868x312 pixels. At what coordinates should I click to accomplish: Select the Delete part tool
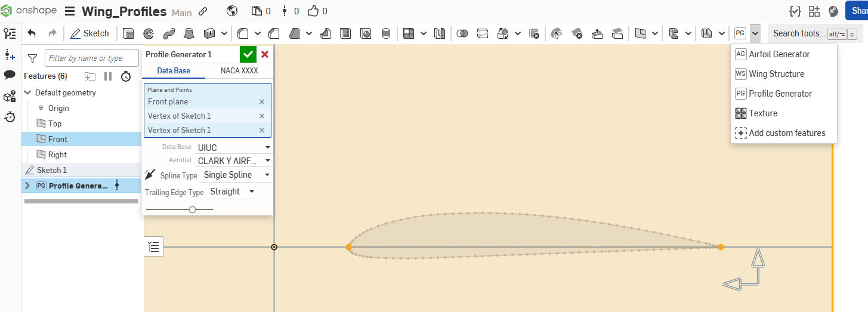tap(534, 33)
